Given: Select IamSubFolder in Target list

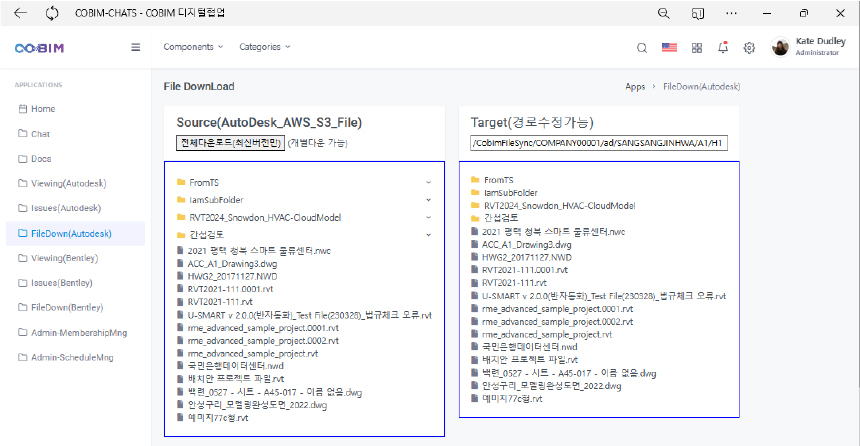Looking at the screenshot, I should coord(511,193).
